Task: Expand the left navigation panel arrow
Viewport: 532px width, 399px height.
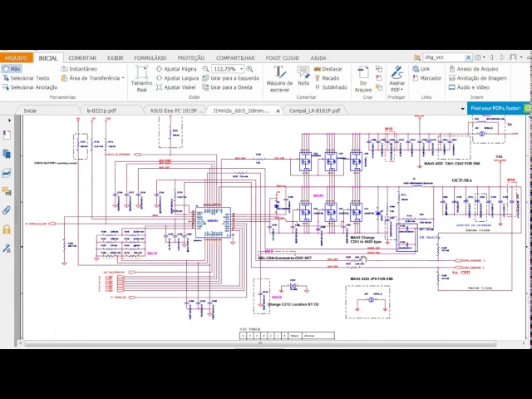Action: 9,121
